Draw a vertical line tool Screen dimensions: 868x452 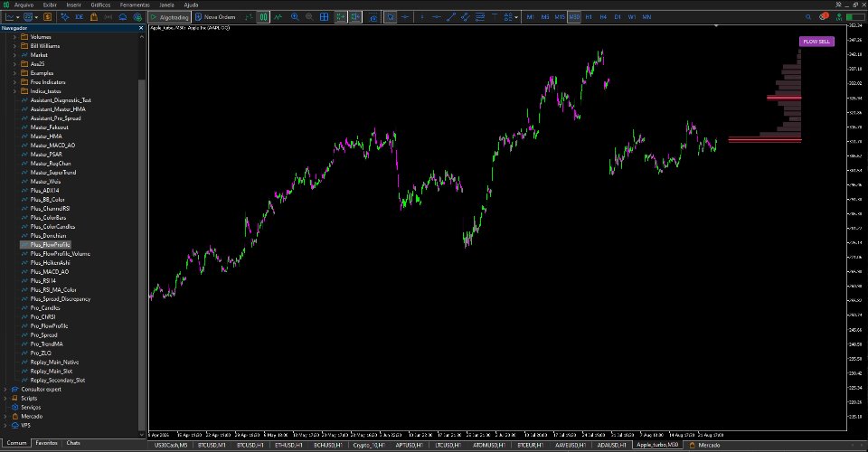coord(422,17)
